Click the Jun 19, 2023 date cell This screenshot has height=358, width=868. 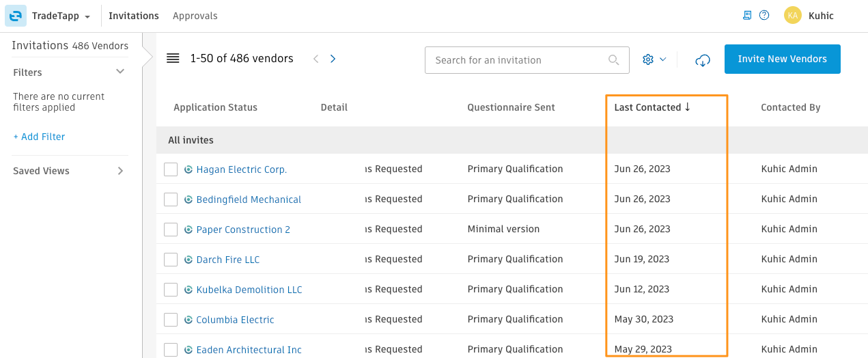point(642,259)
